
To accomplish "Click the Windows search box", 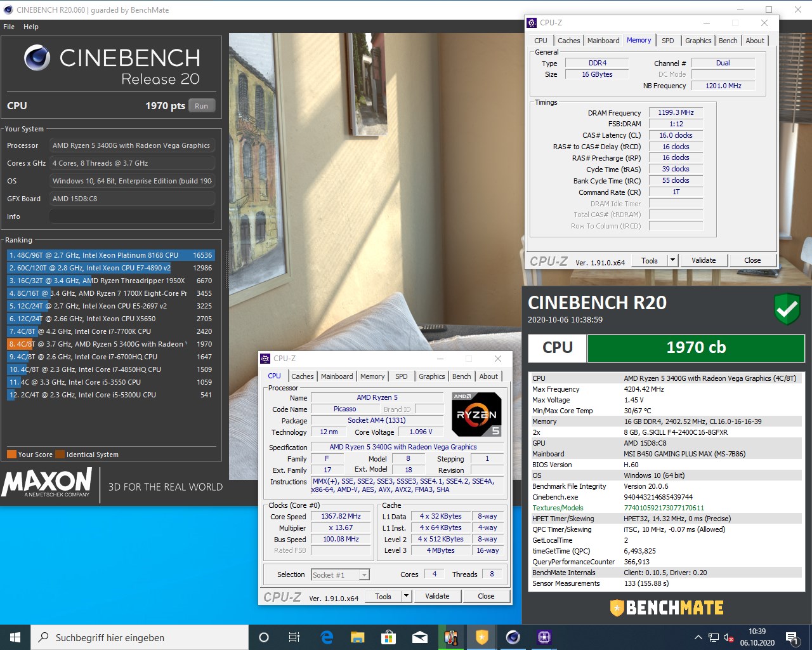I will 140,637.
